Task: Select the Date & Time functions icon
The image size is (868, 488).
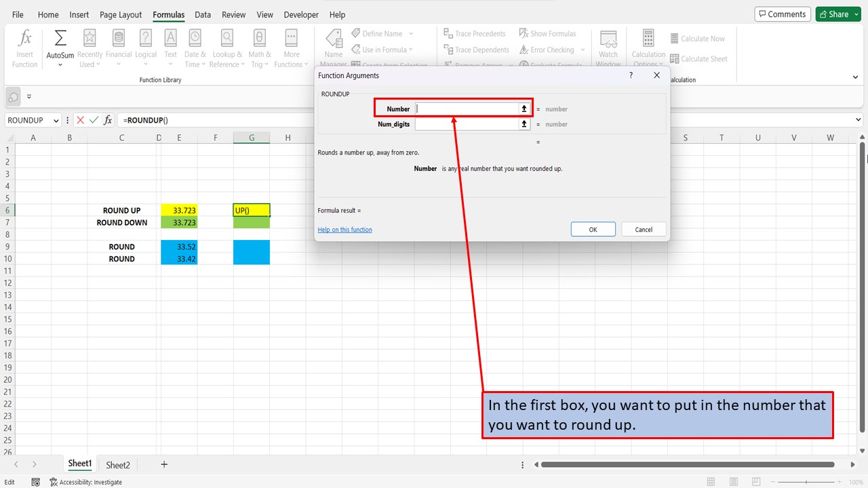Action: 195,46
